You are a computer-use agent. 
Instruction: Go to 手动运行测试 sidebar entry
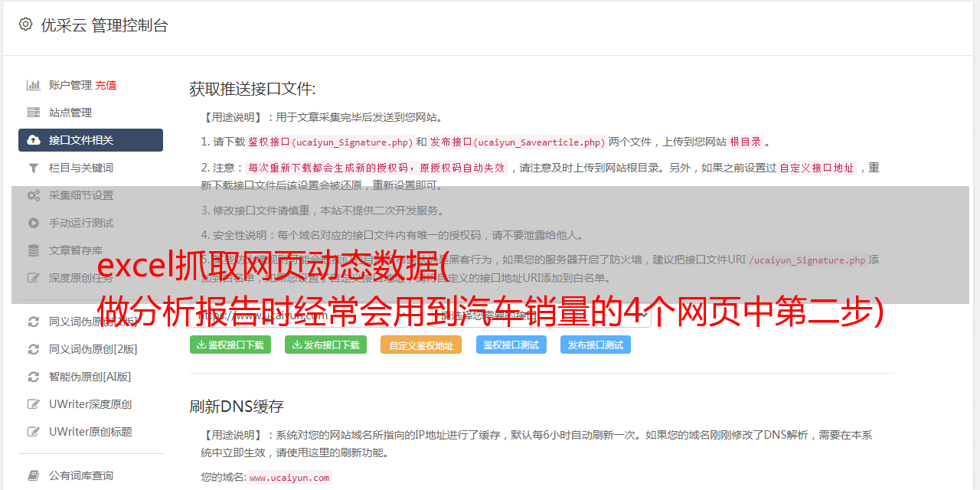pyautogui.click(x=81, y=223)
